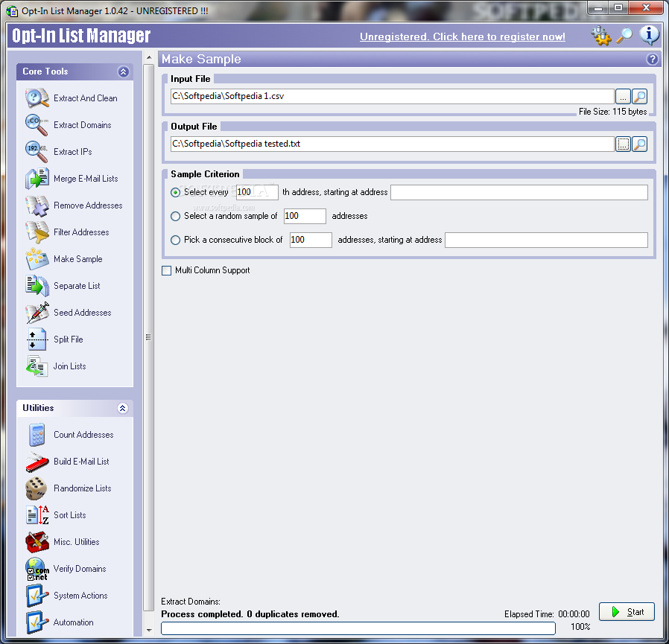The image size is (669, 644).
Task: Open the Extract And Clean tool icon
Action: point(37,98)
